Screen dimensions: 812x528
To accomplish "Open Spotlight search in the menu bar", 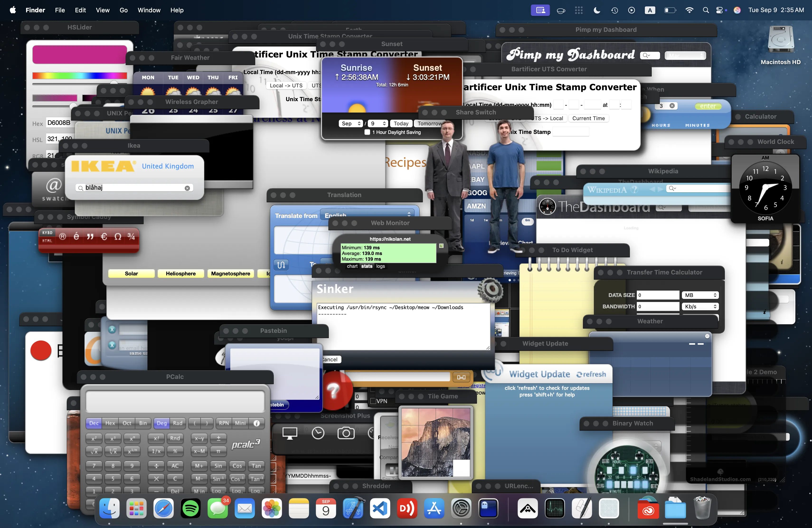I will point(706,10).
